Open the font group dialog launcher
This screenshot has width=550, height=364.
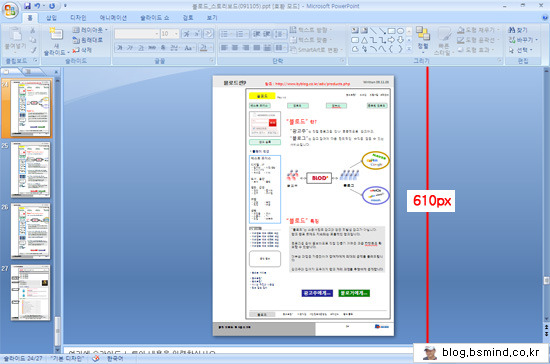(212, 61)
